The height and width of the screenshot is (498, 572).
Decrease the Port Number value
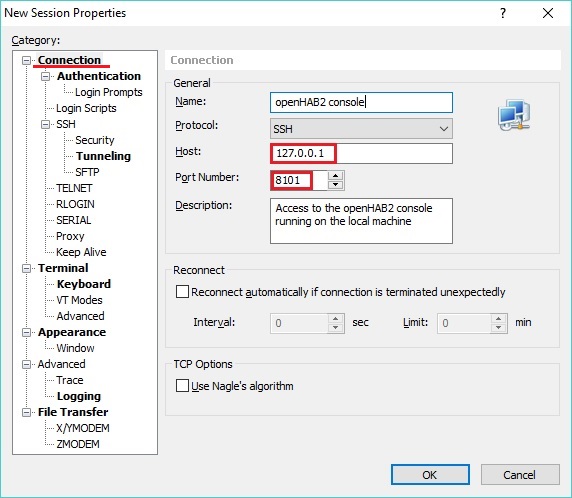pos(335,185)
